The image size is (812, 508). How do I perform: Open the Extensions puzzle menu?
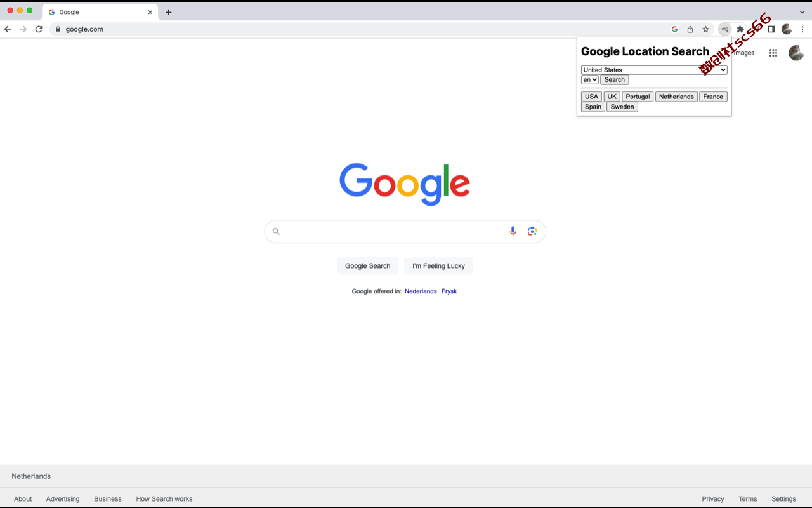(740, 29)
